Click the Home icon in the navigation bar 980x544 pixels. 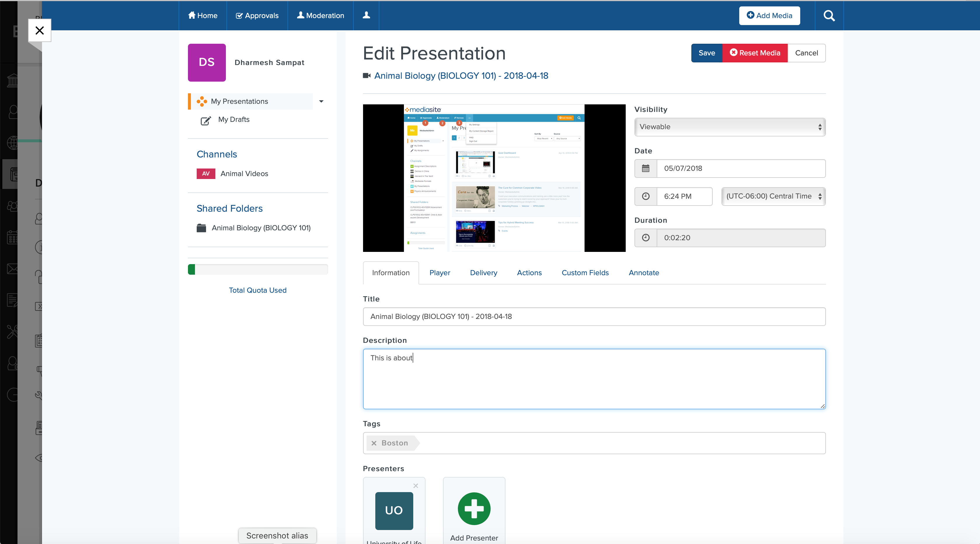pos(192,15)
